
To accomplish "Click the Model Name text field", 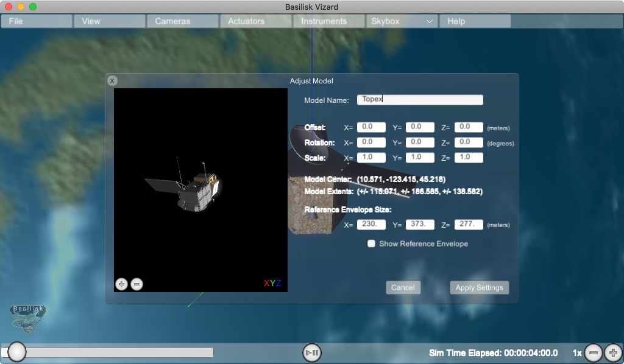I will (420, 100).
